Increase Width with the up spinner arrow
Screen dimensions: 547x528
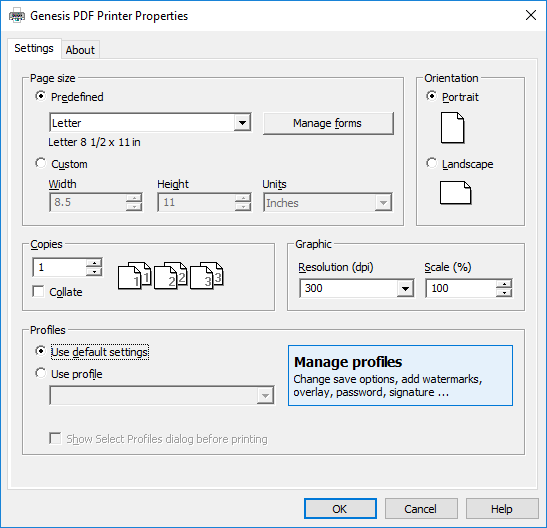[134, 198]
